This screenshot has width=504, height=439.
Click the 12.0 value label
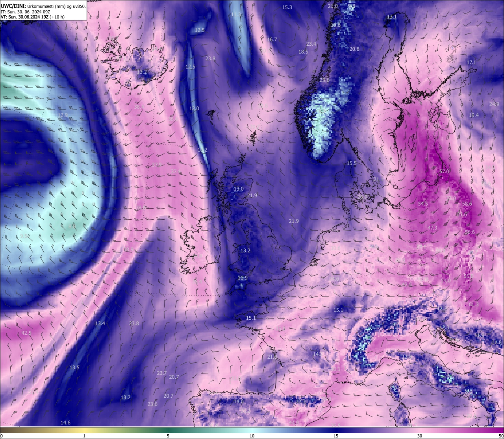tap(194, 109)
